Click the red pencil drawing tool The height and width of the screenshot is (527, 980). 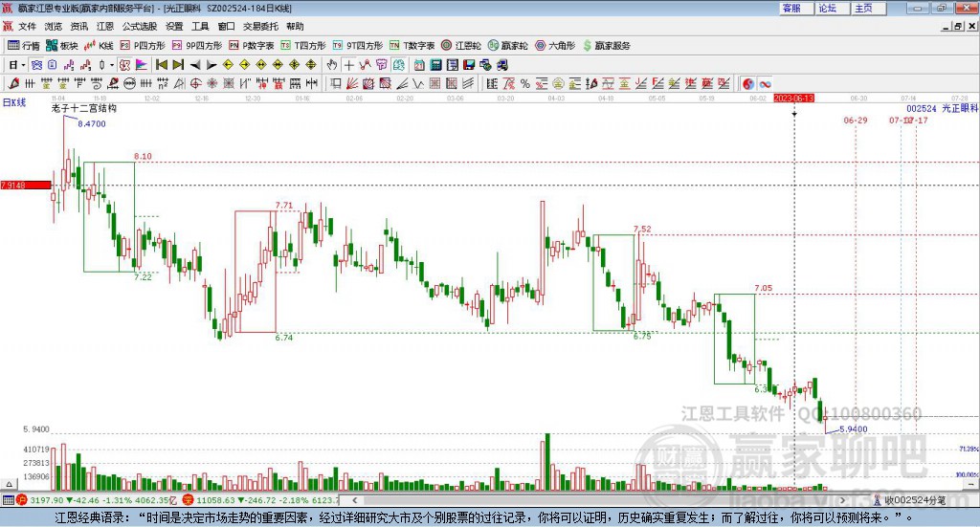click(13, 83)
